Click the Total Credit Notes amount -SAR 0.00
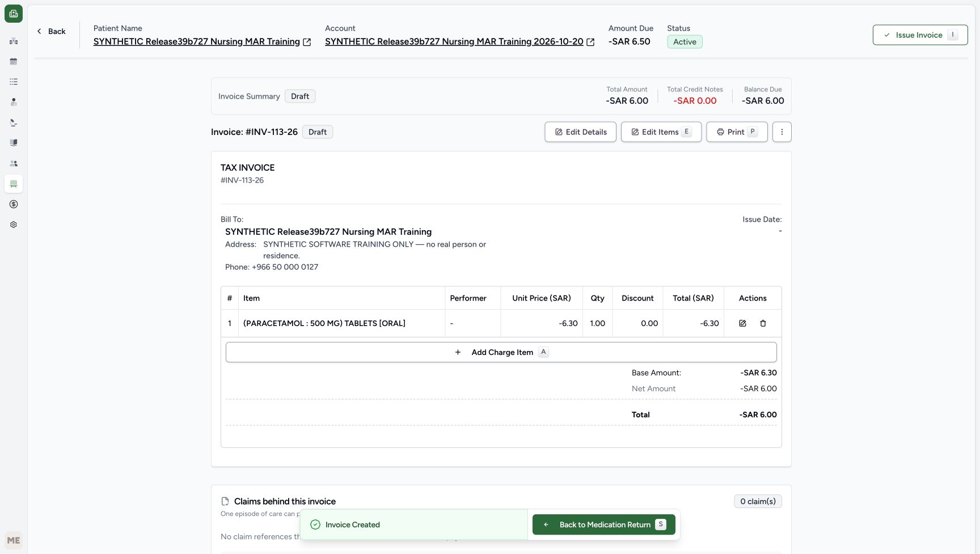Image resolution: width=980 pixels, height=554 pixels. pyautogui.click(x=695, y=101)
